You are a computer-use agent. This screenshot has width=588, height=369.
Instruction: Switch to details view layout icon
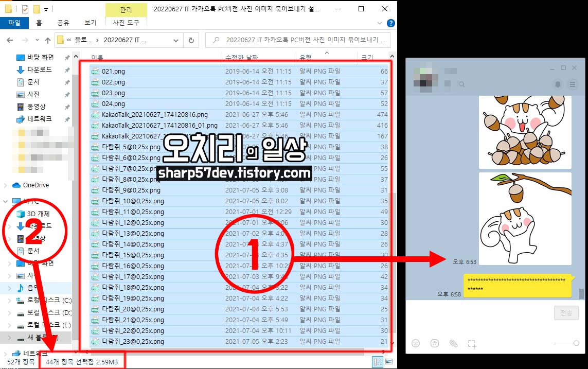378,362
